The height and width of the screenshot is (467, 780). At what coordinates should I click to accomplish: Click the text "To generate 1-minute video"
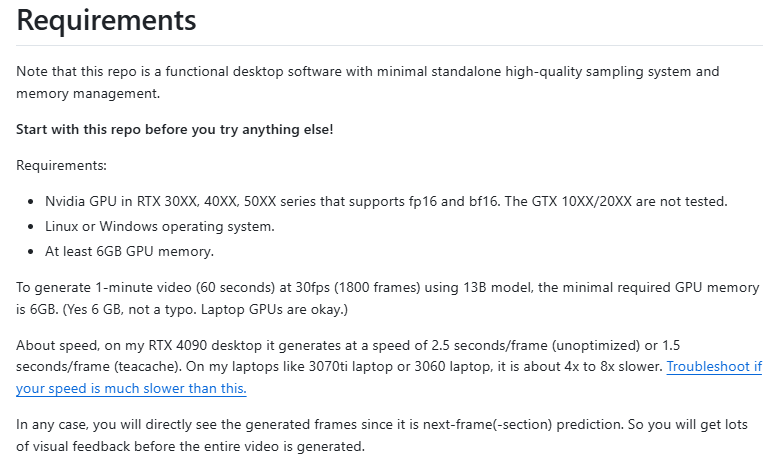coord(103,287)
